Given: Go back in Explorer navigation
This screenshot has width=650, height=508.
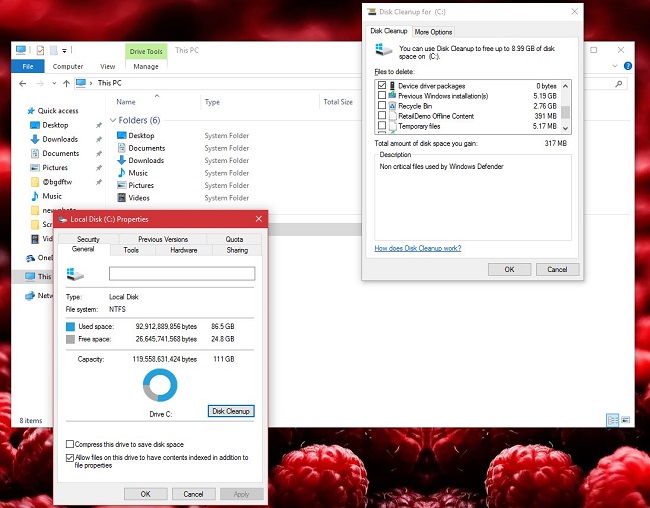Looking at the screenshot, I should coord(23,83).
